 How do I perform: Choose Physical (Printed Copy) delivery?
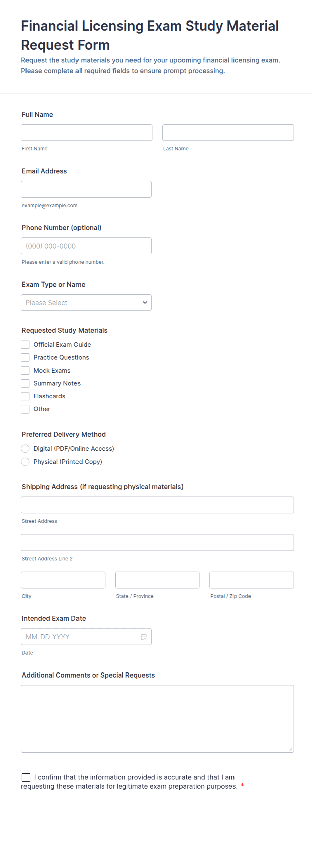(25, 462)
